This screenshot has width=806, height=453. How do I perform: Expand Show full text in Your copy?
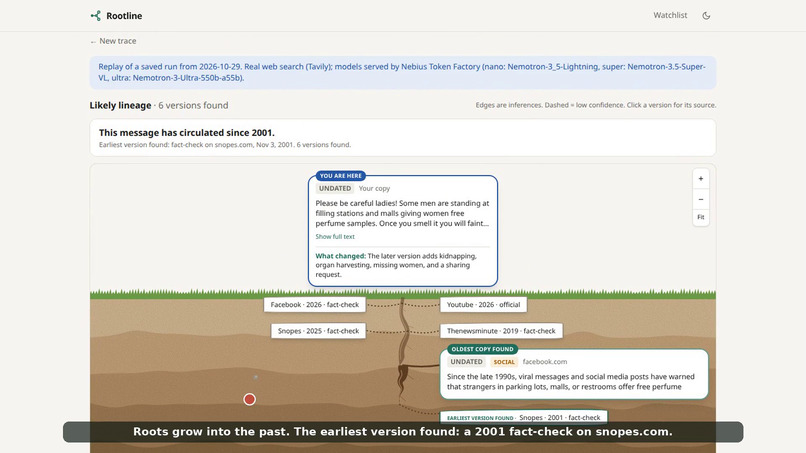click(x=335, y=237)
